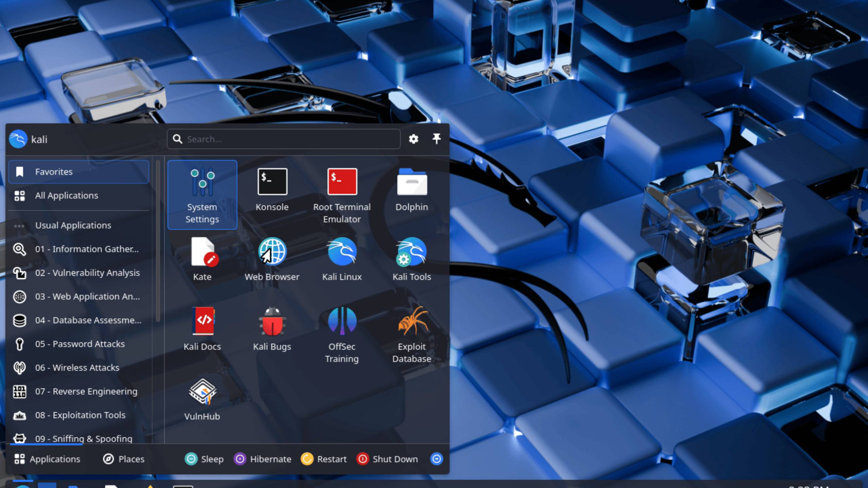This screenshot has height=488, width=868.
Task: Pin the application launcher open
Action: pyautogui.click(x=437, y=139)
